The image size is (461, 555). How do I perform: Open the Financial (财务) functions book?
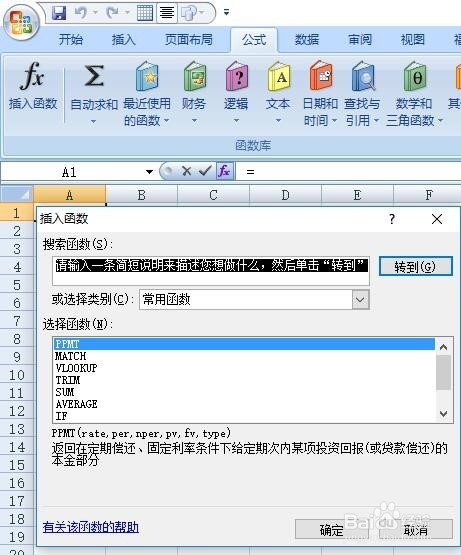click(x=195, y=76)
